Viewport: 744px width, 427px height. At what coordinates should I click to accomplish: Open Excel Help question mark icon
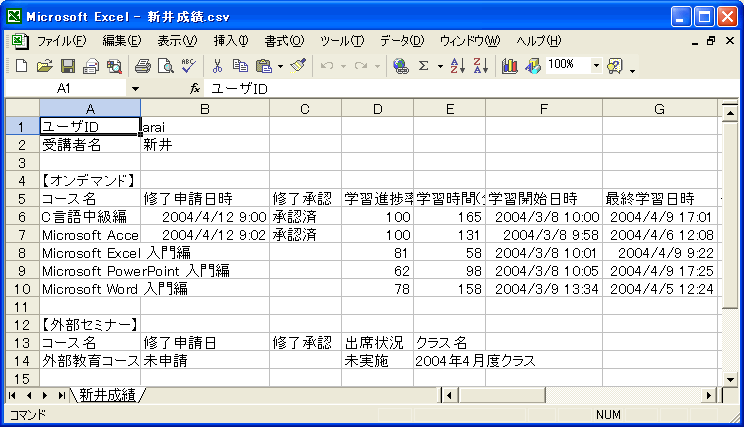(614, 66)
